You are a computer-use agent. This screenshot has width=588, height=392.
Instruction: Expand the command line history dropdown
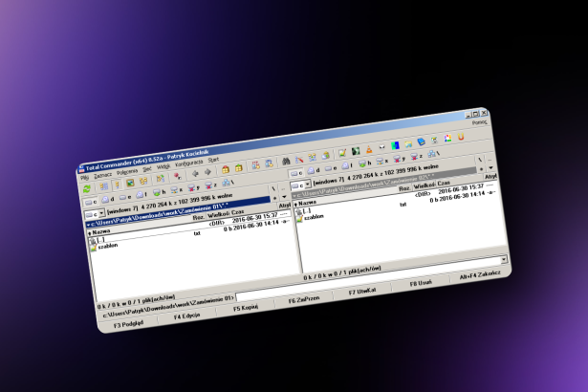click(x=503, y=260)
